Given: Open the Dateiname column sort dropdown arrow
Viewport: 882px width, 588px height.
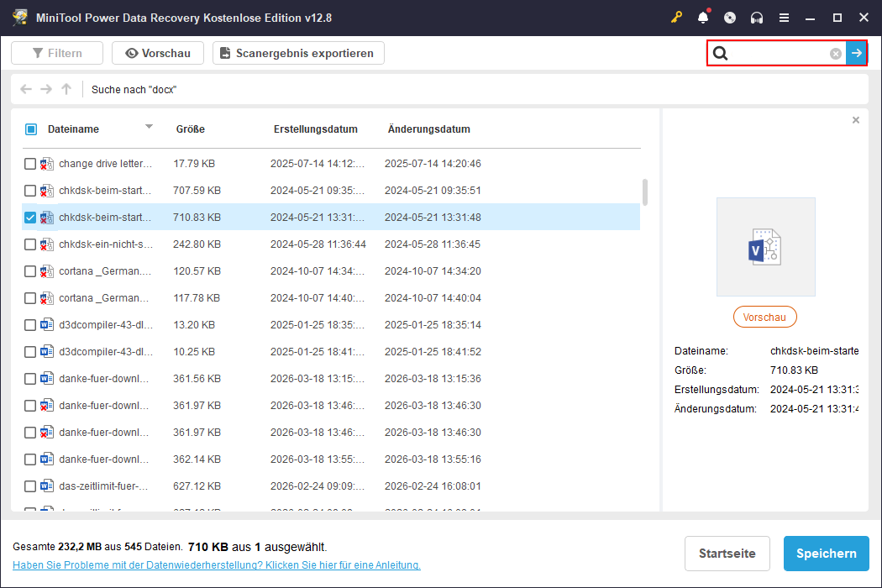Looking at the screenshot, I should tap(149, 127).
